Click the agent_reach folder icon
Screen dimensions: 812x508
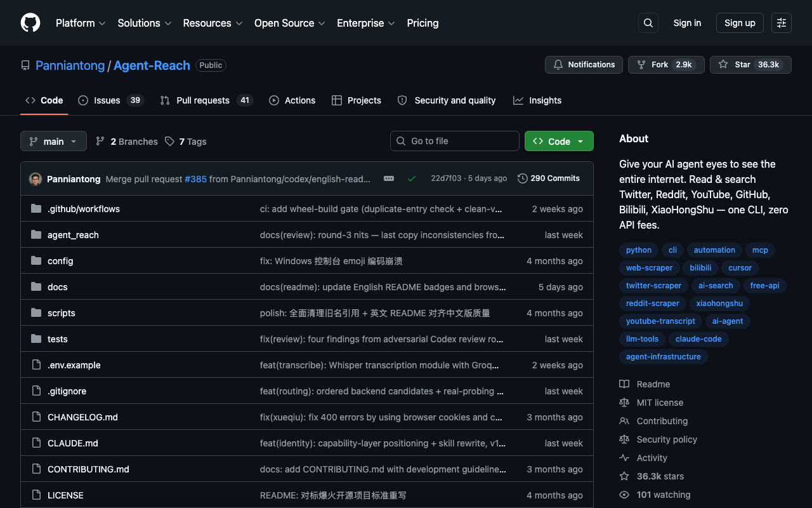36,235
